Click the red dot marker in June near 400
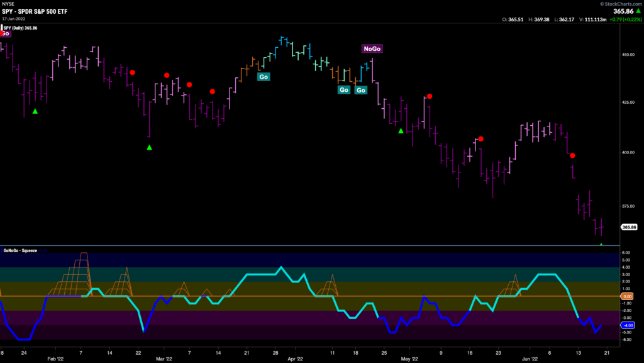Screen dimensions: 644x363 tap(572, 155)
